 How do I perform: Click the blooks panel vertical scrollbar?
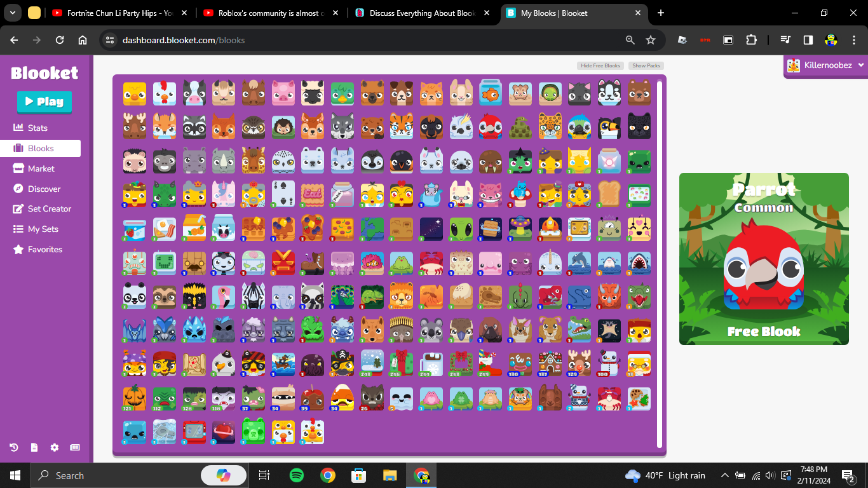pyautogui.click(x=660, y=264)
